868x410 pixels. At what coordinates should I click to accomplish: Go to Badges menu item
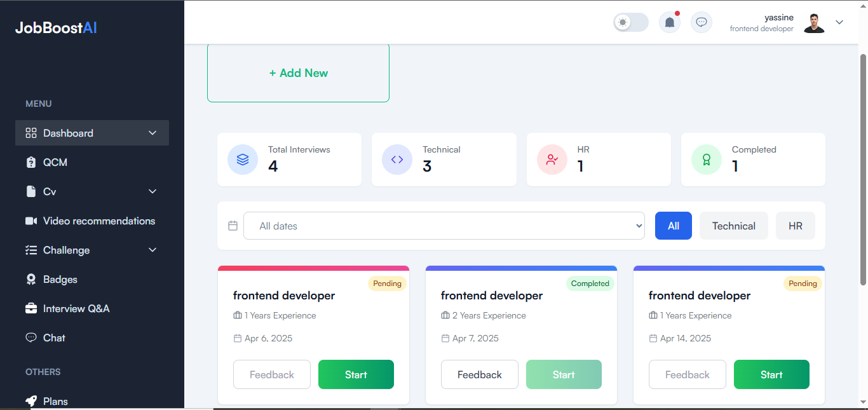coord(92,279)
